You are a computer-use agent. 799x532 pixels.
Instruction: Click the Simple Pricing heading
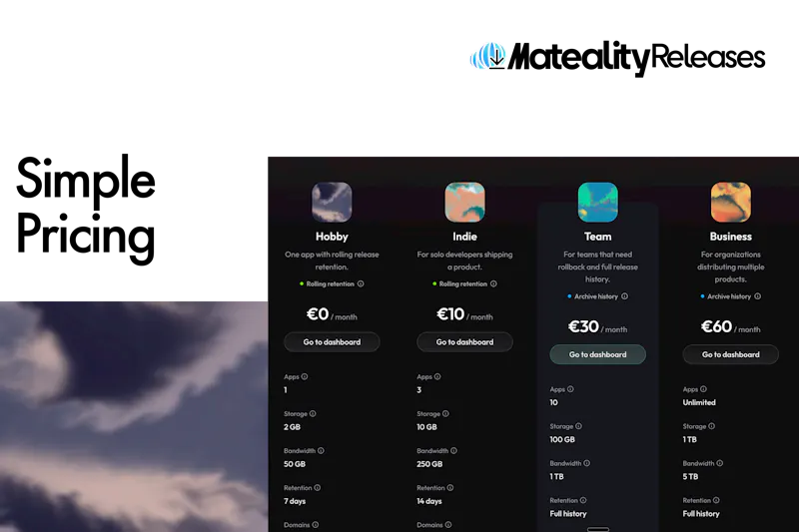pos(86,209)
